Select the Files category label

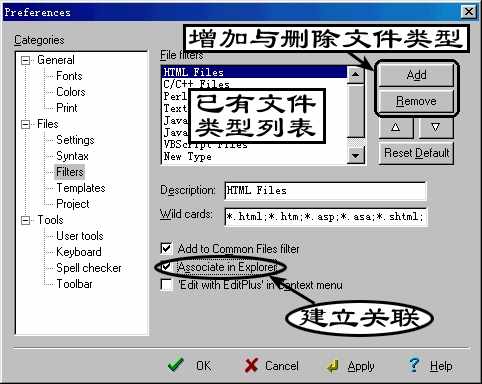(x=48, y=124)
